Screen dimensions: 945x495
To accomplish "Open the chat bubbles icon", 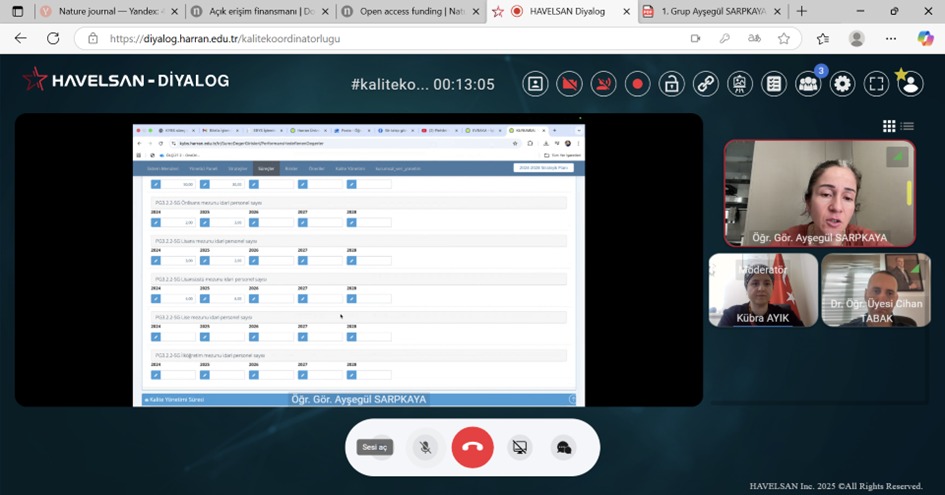I will tap(564, 447).
